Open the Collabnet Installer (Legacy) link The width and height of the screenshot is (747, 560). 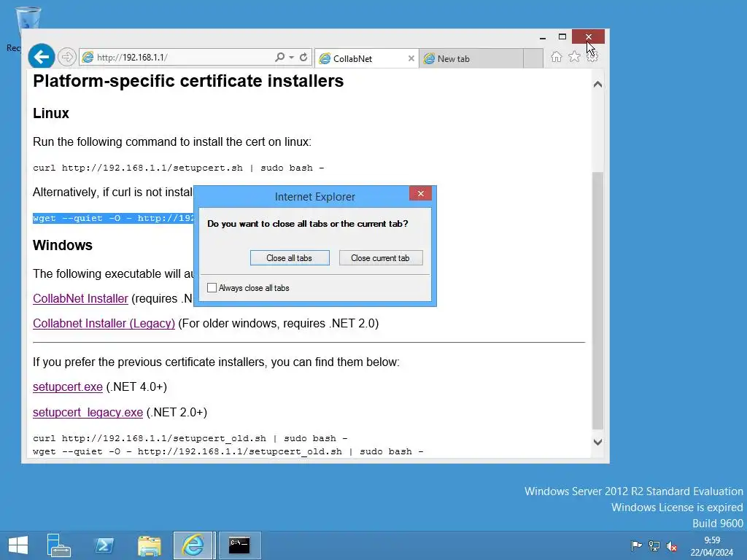click(x=104, y=323)
